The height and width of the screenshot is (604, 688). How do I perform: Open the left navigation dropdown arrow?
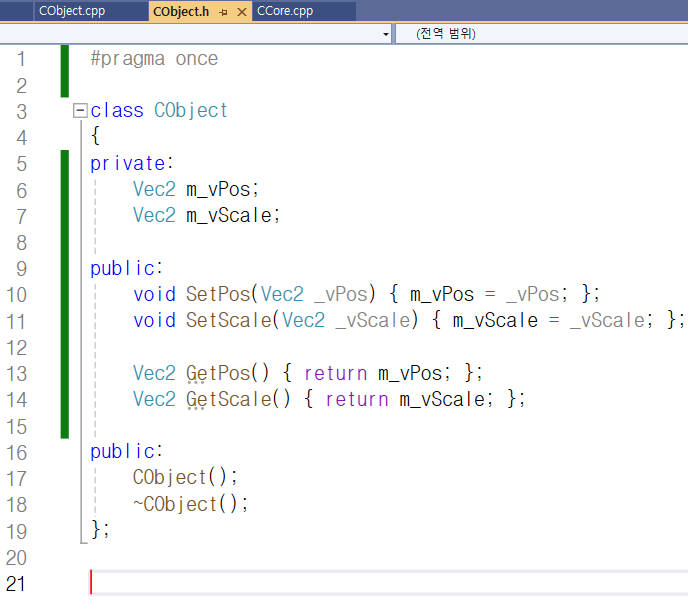click(x=386, y=34)
